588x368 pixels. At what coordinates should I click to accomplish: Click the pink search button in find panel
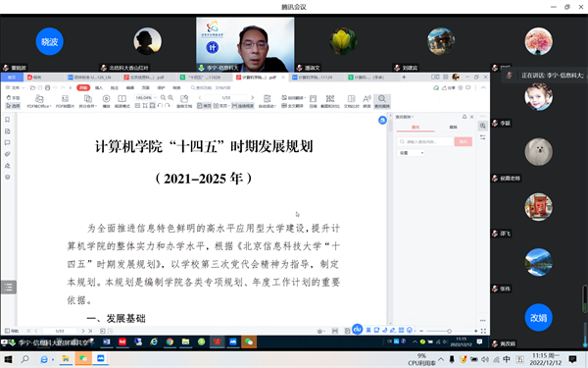(x=464, y=141)
